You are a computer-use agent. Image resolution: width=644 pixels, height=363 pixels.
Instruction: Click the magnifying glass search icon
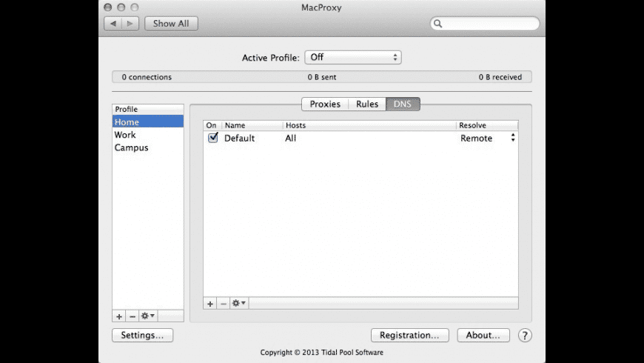point(437,24)
